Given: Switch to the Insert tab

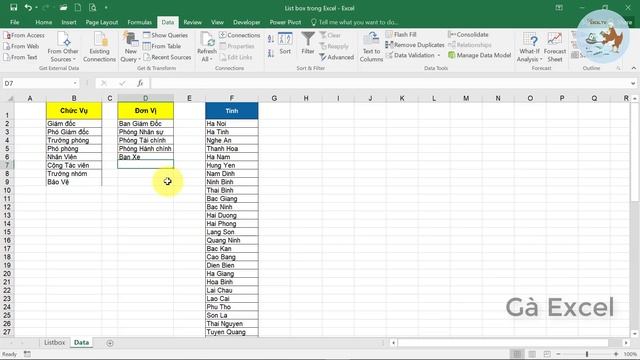Looking at the screenshot, I should pos(69,22).
